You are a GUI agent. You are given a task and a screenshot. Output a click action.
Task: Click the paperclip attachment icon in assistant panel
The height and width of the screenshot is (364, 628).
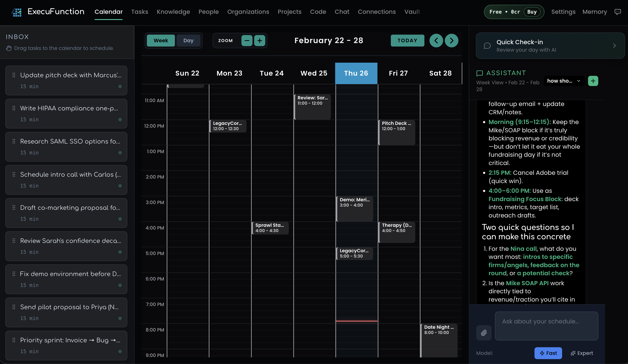click(484, 333)
